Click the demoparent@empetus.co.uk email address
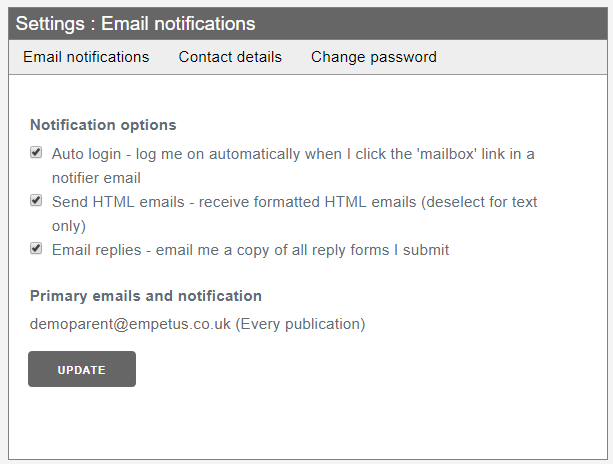The width and height of the screenshot is (613, 464). 130,324
